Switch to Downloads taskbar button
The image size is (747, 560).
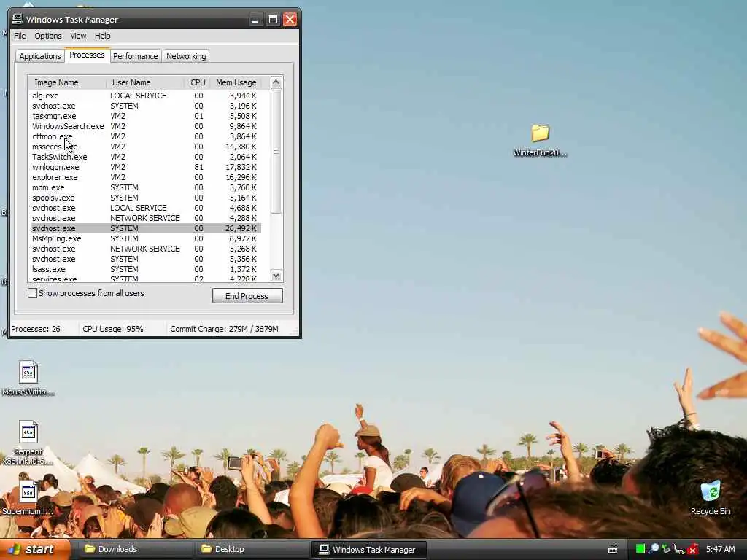134,549
